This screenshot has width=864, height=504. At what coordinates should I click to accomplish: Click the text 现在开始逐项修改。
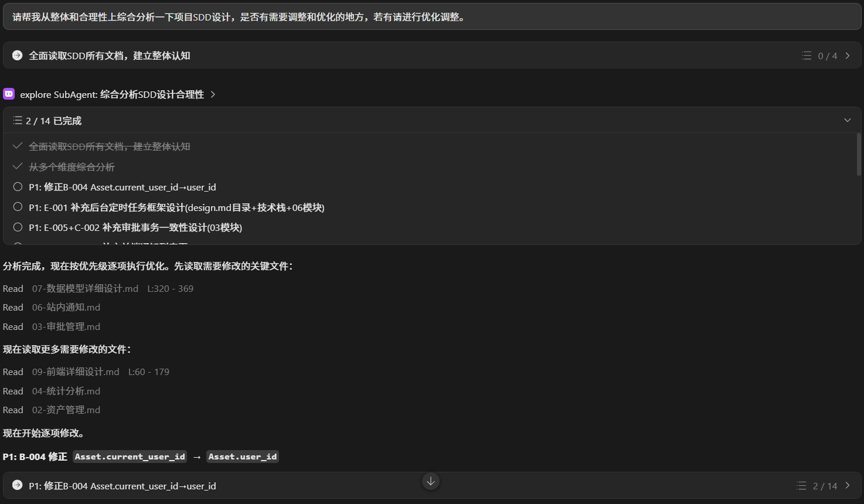tap(45, 433)
